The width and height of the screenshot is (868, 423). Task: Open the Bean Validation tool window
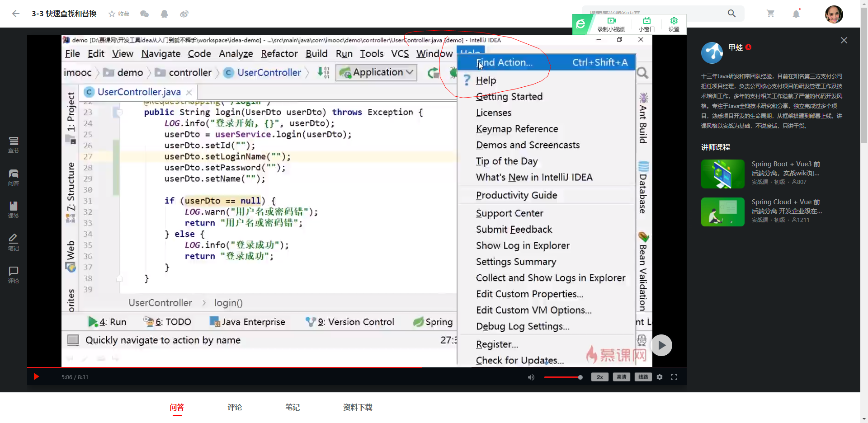click(643, 271)
